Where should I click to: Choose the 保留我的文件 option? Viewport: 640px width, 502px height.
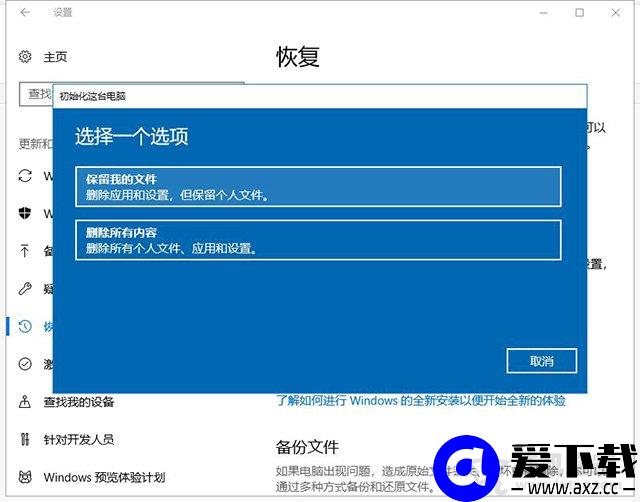pyautogui.click(x=318, y=187)
